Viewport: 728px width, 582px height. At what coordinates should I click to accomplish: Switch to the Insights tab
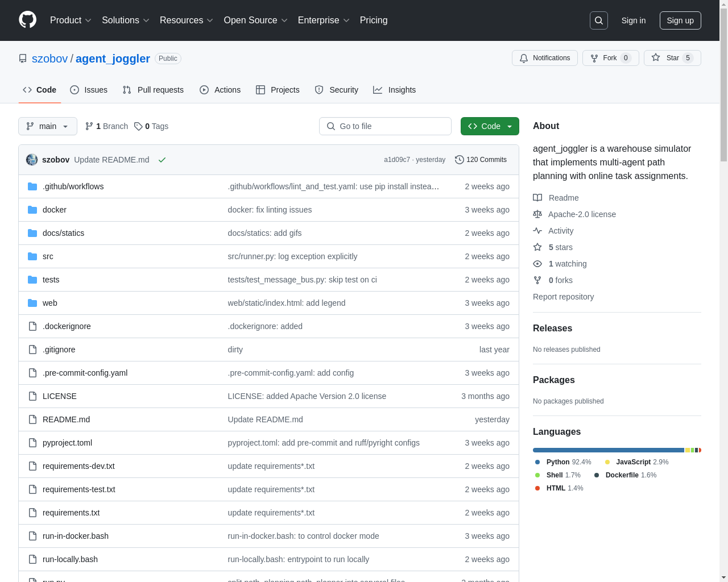coord(394,90)
